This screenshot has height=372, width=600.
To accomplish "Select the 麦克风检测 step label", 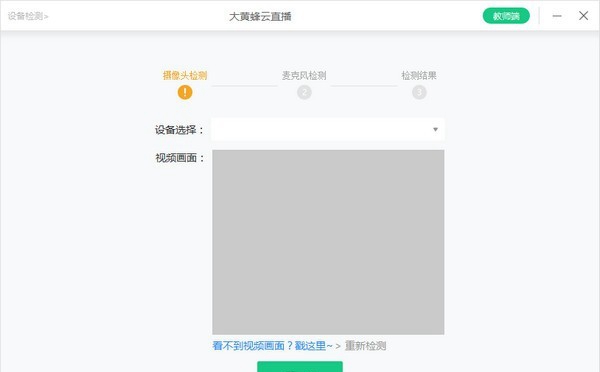I will click(304, 75).
